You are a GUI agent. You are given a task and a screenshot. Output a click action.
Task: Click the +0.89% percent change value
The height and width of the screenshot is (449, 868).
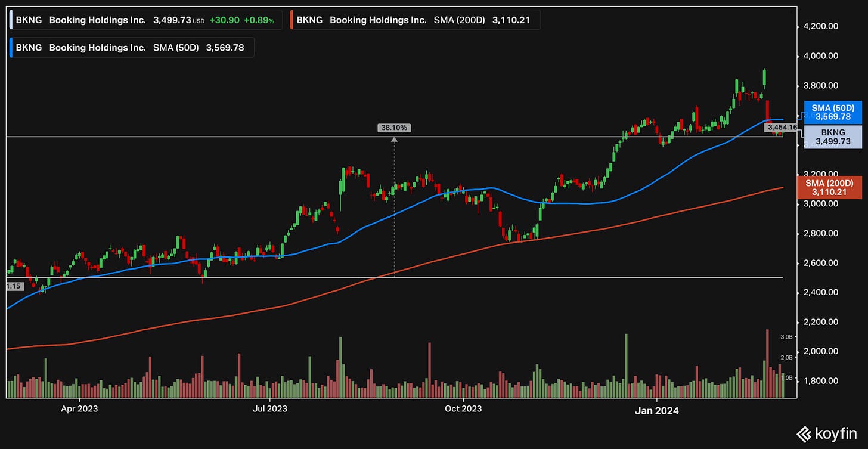[259, 20]
